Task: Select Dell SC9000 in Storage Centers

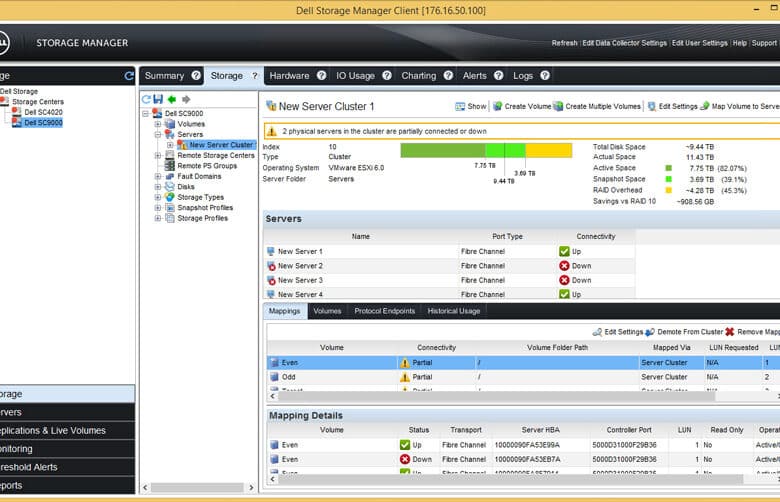Action: coord(43,122)
